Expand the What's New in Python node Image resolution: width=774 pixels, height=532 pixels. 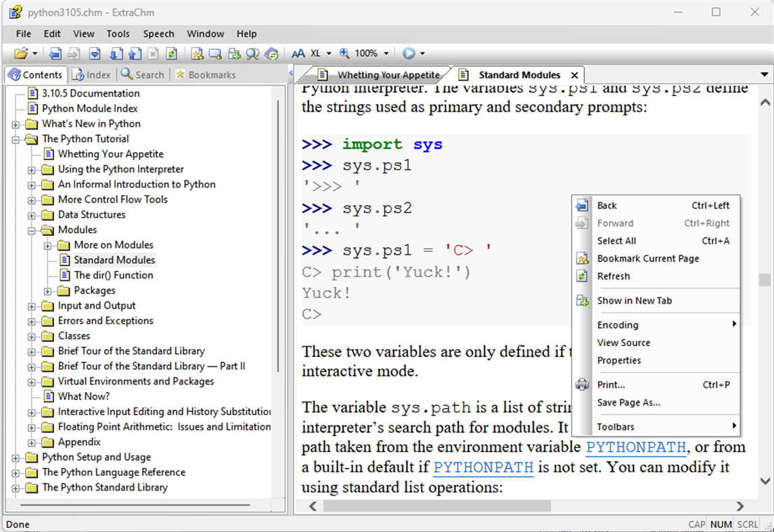coord(16,124)
